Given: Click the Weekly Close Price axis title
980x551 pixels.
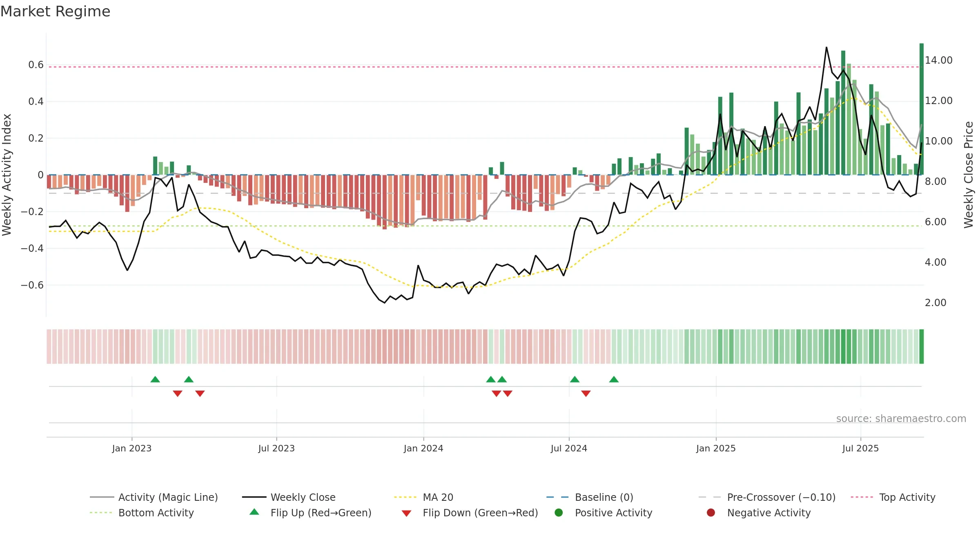Looking at the screenshot, I should coord(969,175).
